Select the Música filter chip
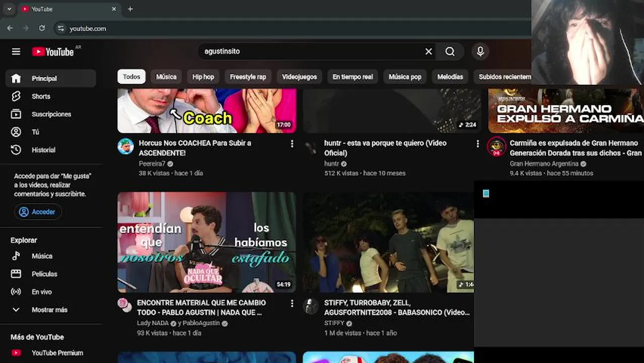 point(166,77)
